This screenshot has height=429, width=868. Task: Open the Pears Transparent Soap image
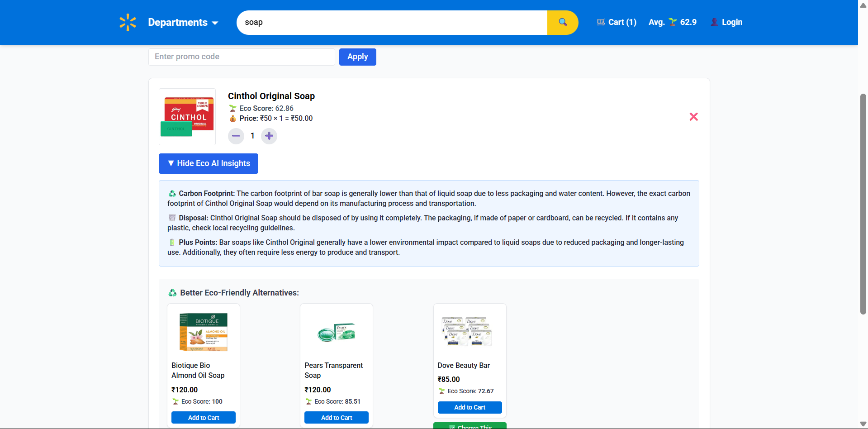(x=337, y=333)
